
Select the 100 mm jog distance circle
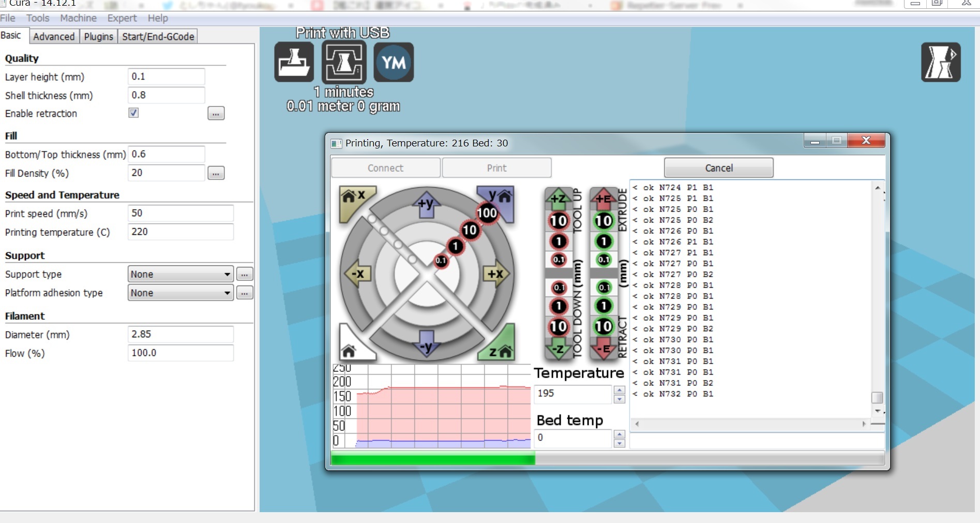pyautogui.click(x=487, y=213)
